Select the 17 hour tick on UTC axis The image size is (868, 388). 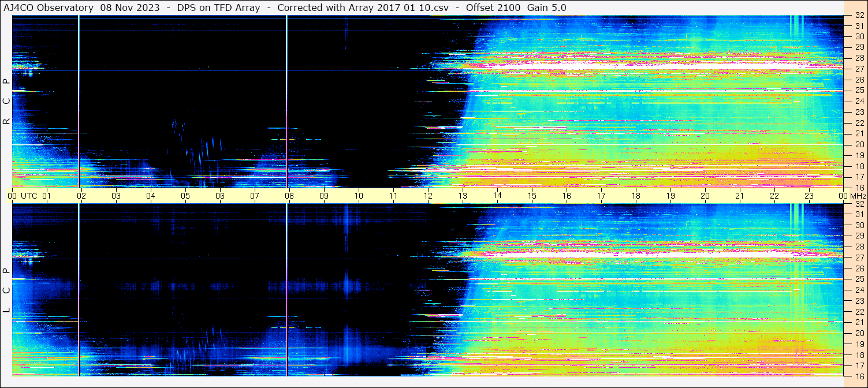coord(601,196)
